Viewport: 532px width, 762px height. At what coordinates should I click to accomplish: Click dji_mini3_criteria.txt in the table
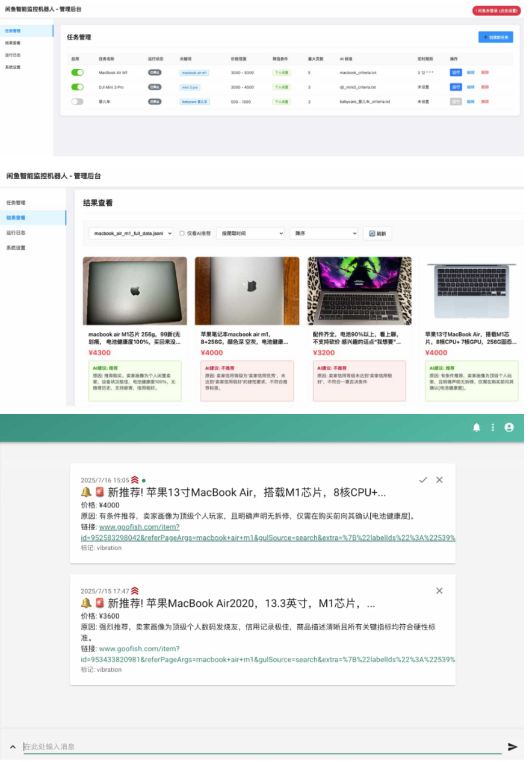[x=357, y=87]
